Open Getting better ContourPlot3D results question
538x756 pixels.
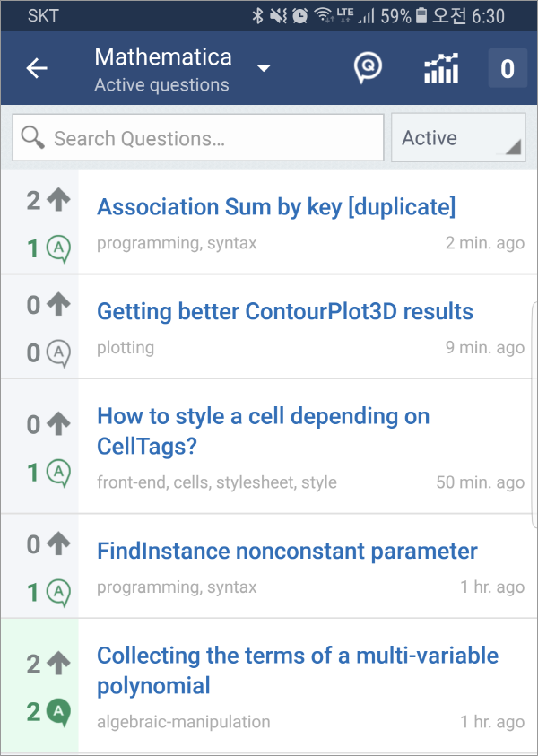tap(285, 311)
